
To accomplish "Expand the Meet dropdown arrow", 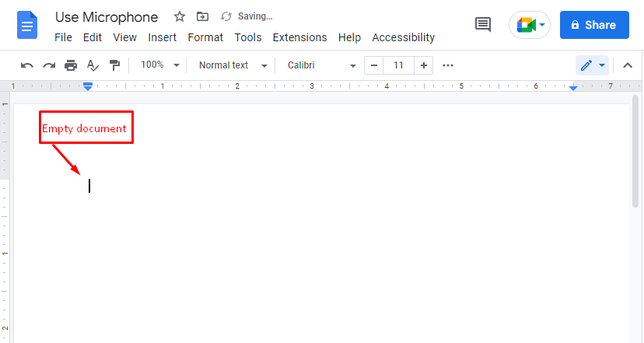I will tap(542, 25).
